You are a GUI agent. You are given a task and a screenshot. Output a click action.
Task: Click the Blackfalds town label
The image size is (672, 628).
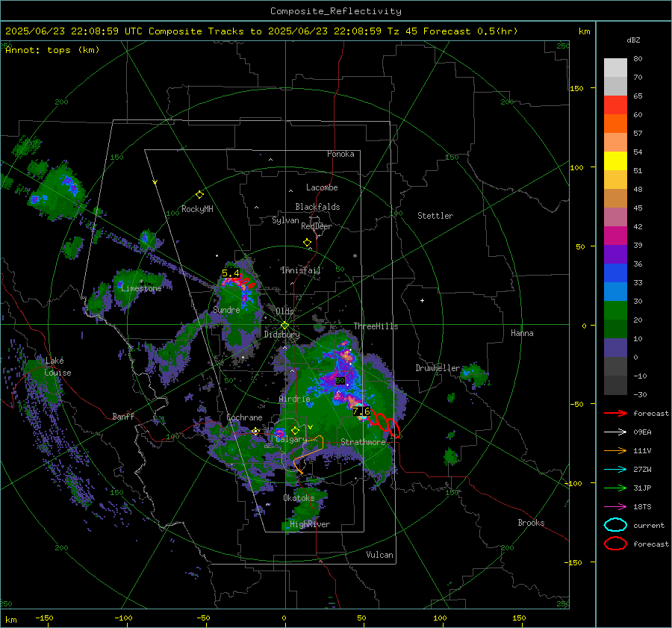tap(317, 207)
